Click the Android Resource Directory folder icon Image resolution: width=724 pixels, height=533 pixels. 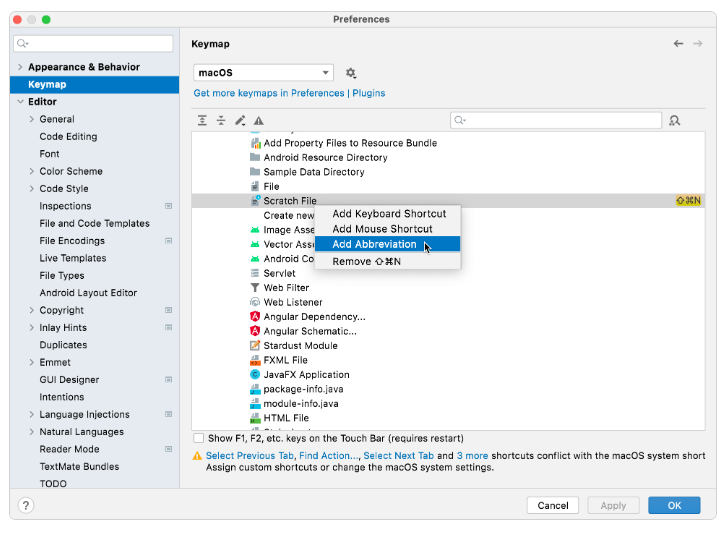click(x=255, y=157)
